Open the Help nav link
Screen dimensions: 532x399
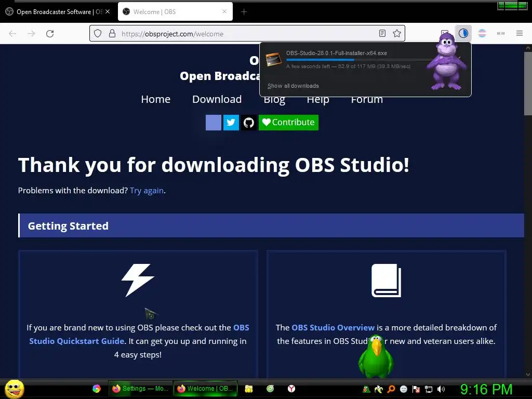pyautogui.click(x=318, y=100)
